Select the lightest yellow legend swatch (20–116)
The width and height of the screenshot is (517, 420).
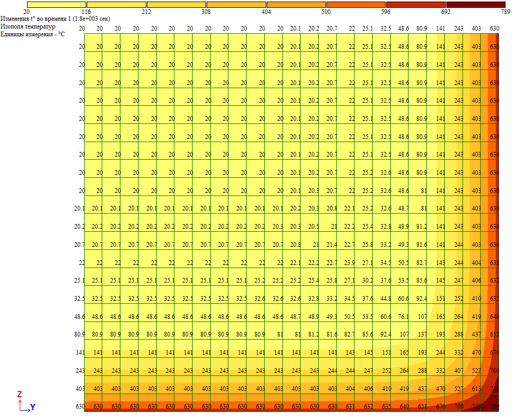click(x=56, y=5)
